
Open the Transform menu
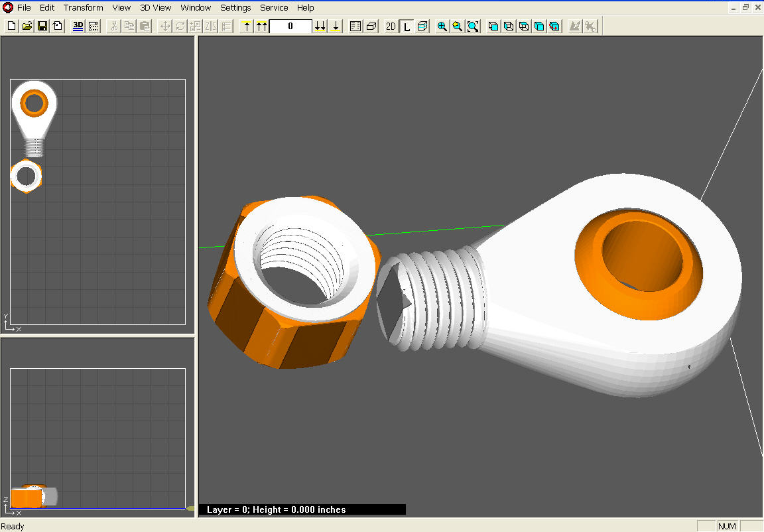point(83,7)
